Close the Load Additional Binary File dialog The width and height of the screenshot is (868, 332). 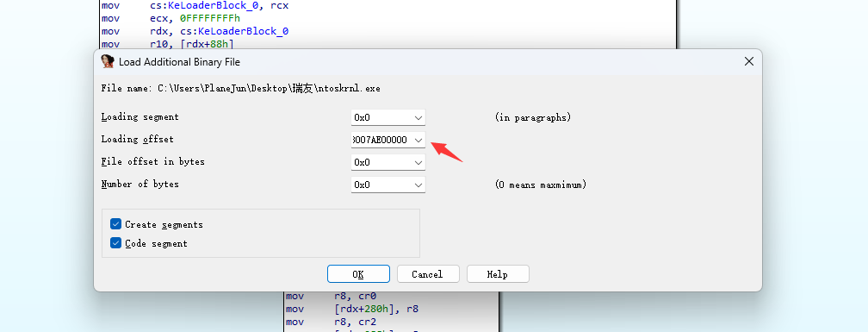coord(748,61)
